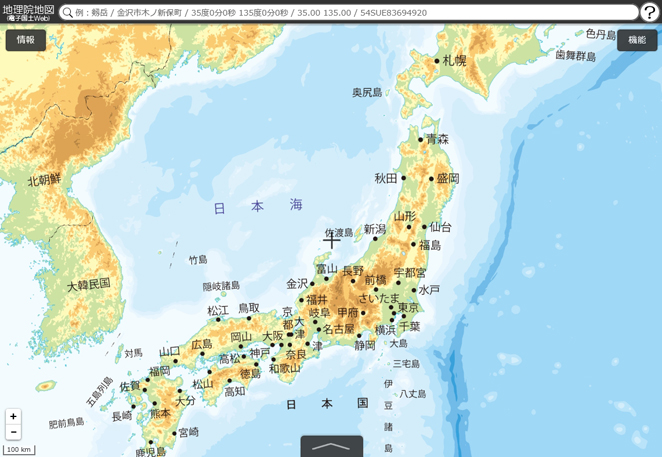Click the center crosshair marker
The image size is (662, 457).
331,240
